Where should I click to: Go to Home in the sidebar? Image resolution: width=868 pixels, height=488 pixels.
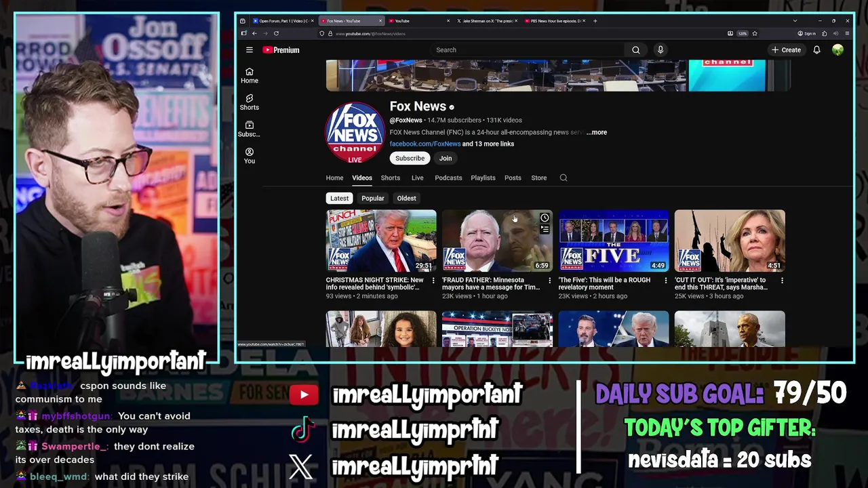coord(250,76)
